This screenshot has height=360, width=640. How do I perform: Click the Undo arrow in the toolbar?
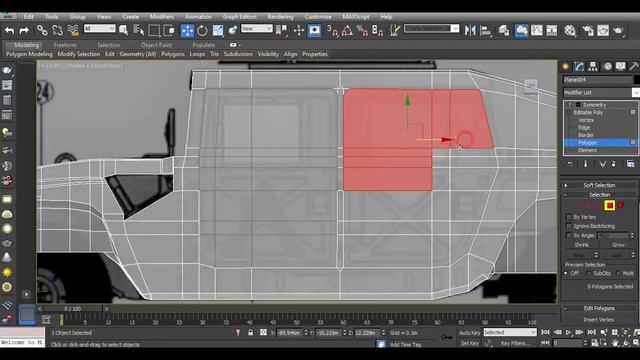click(9, 30)
